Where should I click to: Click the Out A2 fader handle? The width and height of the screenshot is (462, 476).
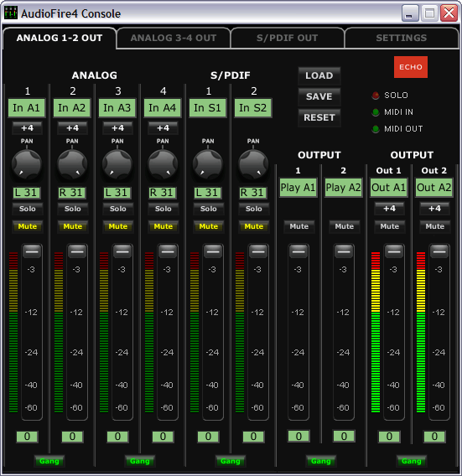439,251
